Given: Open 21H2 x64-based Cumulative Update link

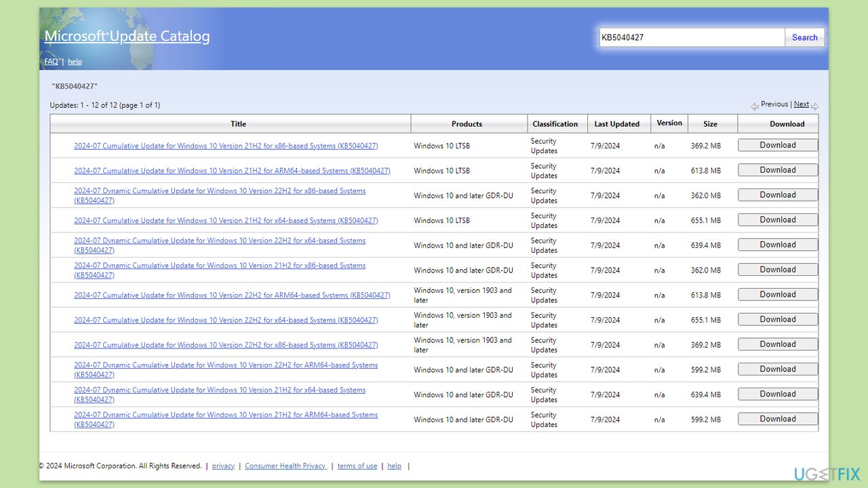Looking at the screenshot, I should (x=226, y=220).
